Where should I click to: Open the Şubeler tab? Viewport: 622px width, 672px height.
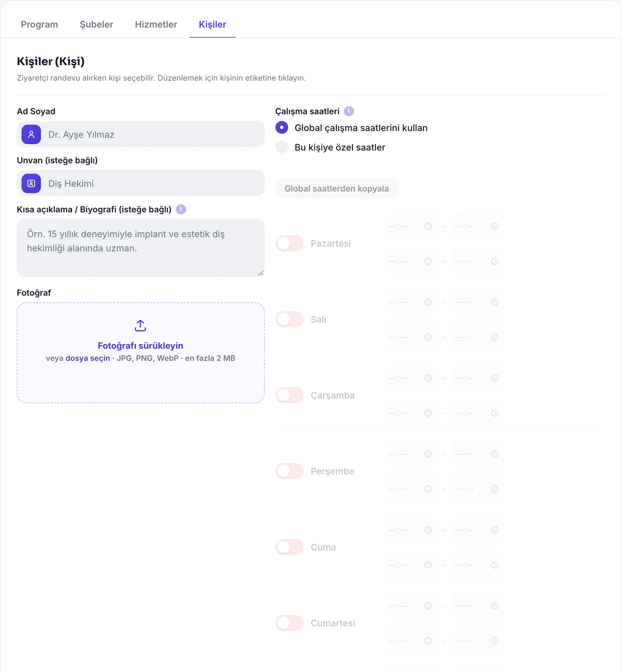(x=96, y=25)
